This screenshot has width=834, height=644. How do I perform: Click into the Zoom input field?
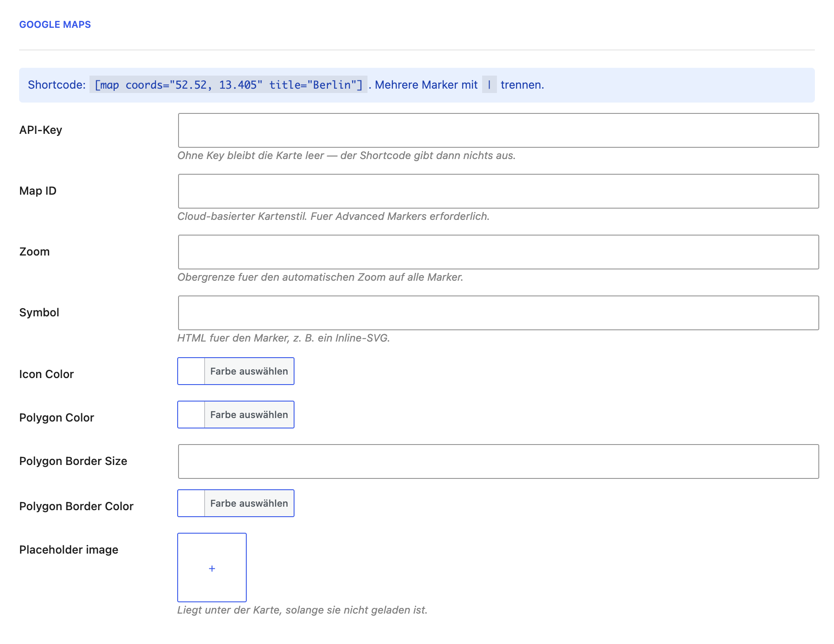[x=498, y=252]
